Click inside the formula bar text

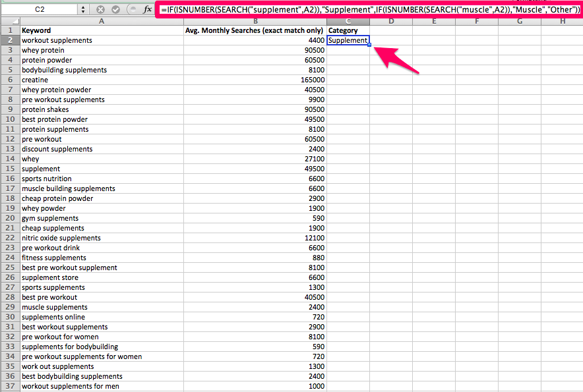(369, 10)
